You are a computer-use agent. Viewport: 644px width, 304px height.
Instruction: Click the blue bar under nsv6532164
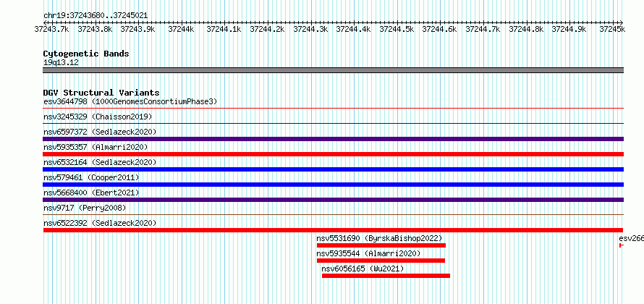click(x=333, y=169)
